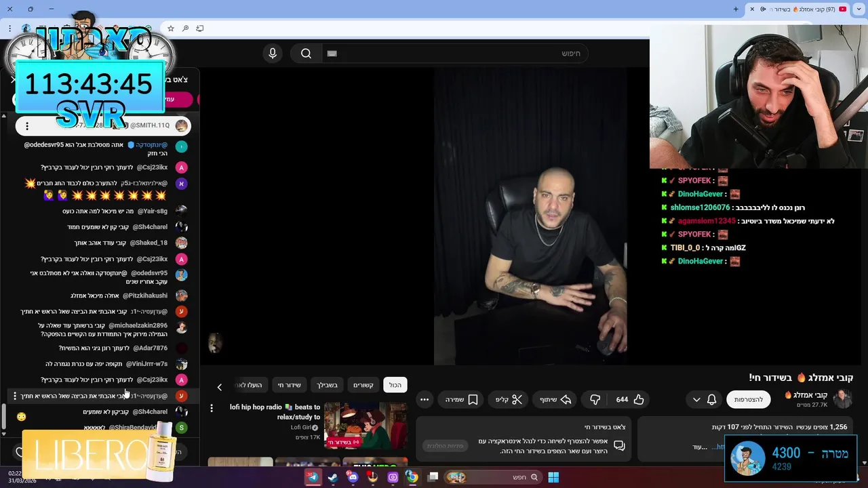Select the הועלו לאחרונה filter chip
868x488 pixels.
[x=250, y=385]
